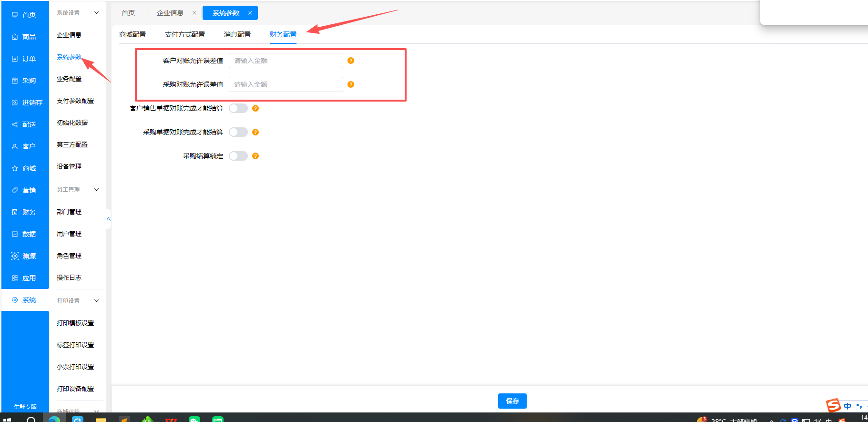Screen dimensions: 868x422
Task: Open 支付参数配置 menu entry
Action: pos(75,101)
